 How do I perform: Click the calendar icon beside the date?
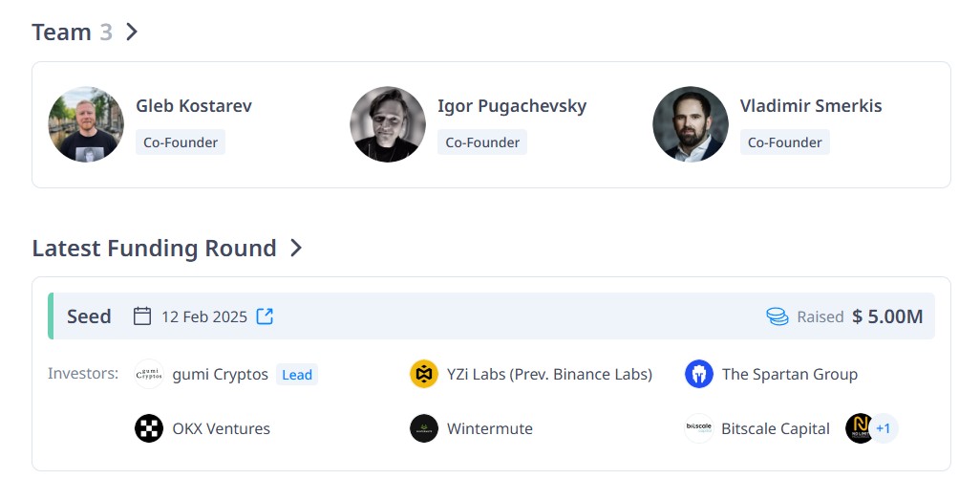pos(142,316)
